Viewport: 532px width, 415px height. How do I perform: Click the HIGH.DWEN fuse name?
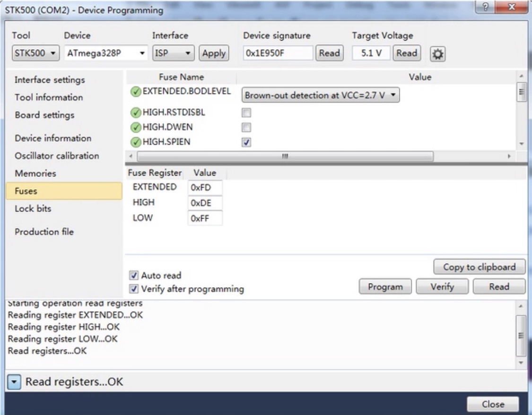[x=167, y=127]
